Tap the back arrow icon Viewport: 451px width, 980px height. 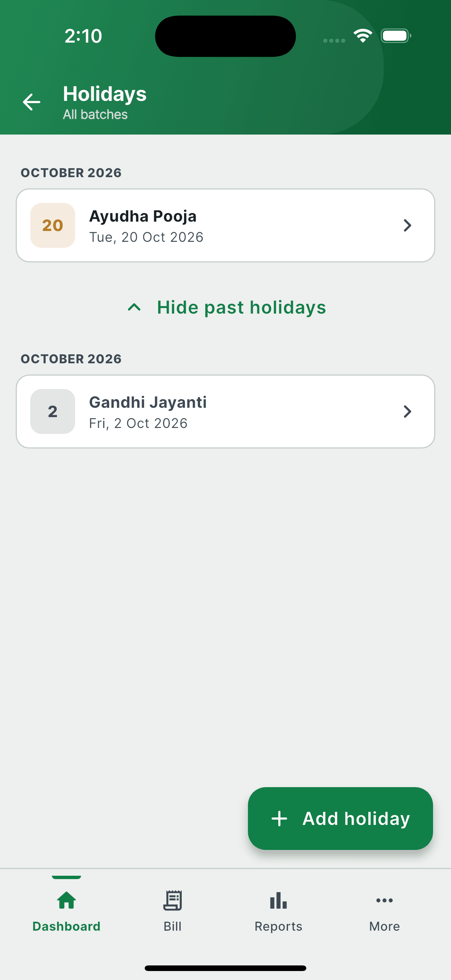click(x=31, y=102)
